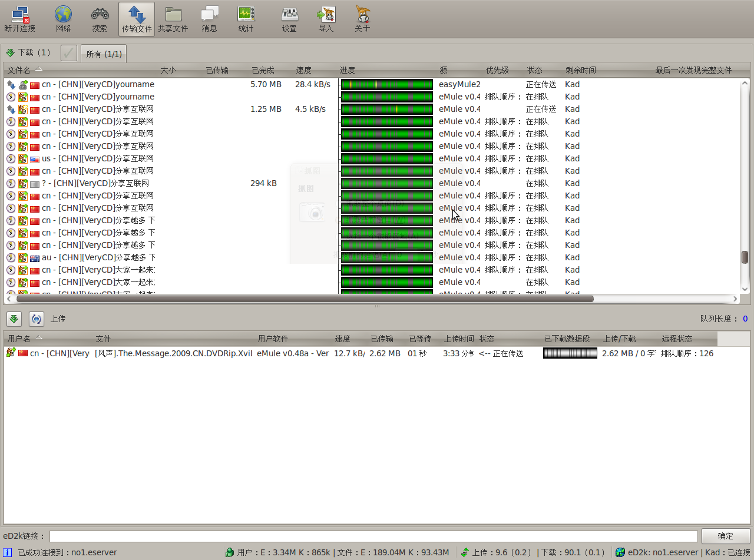754x560 pixels.
Task: Open the 消息 messages view
Action: (210, 19)
